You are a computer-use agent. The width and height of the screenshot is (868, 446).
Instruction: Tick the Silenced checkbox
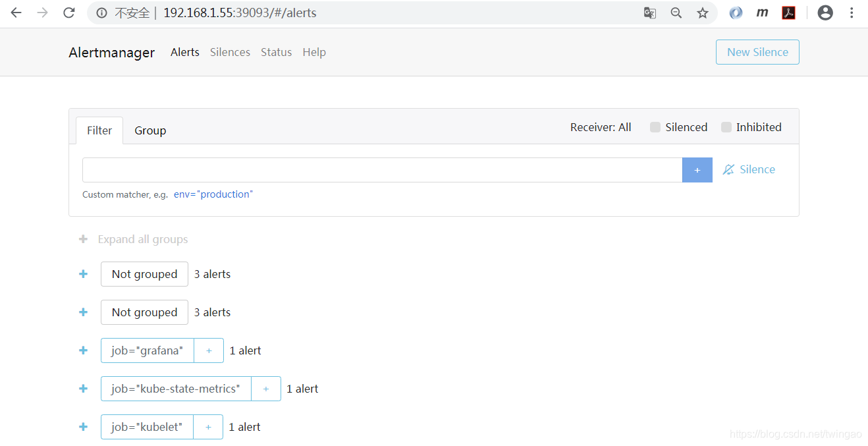point(655,127)
